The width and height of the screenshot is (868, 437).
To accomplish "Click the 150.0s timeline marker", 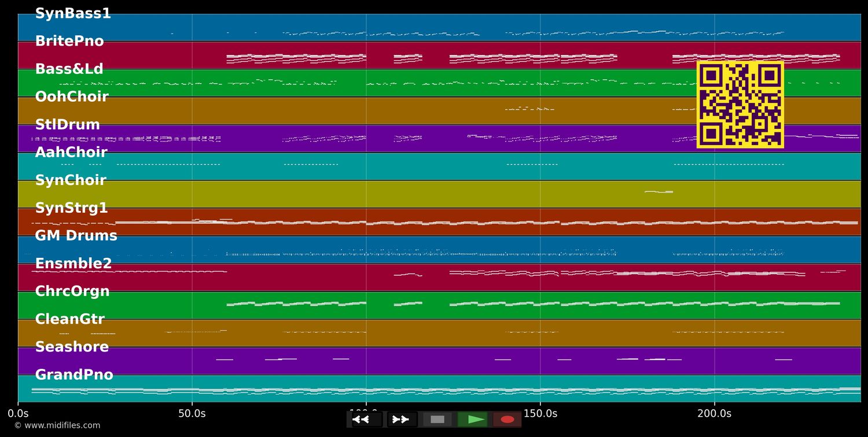I will (540, 413).
